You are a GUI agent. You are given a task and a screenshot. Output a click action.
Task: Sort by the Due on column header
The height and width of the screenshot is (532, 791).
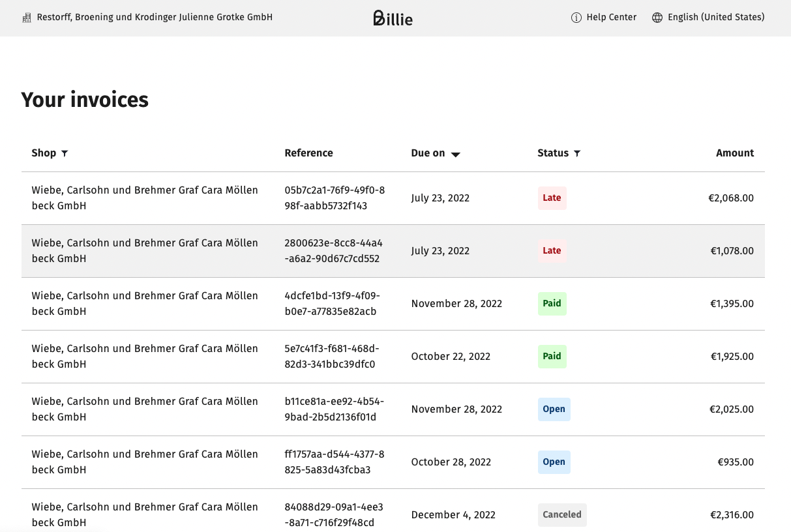(x=428, y=153)
